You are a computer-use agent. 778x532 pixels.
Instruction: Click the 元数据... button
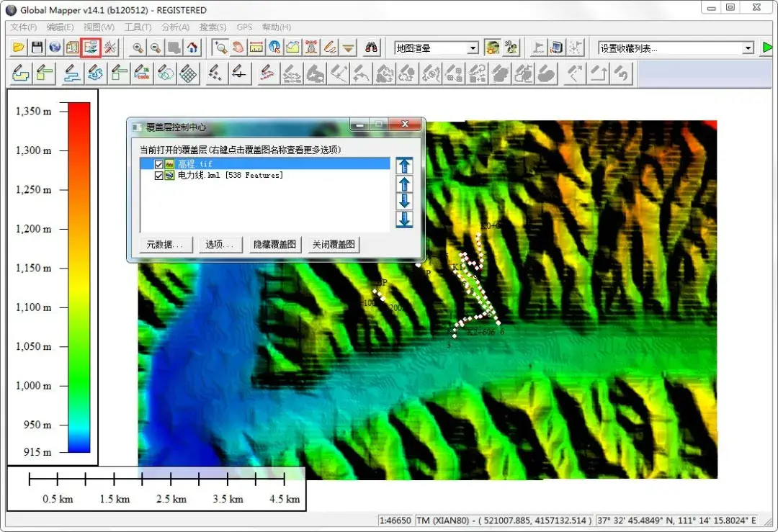[166, 245]
